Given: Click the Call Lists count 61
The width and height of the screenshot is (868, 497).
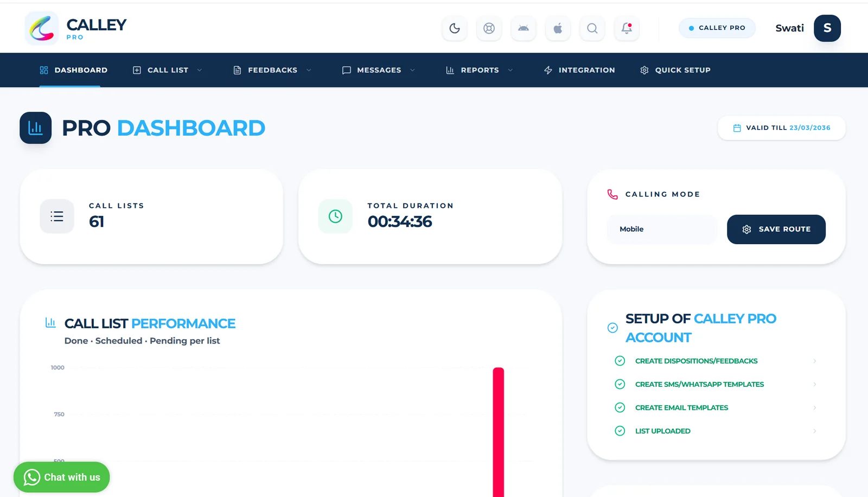Looking at the screenshot, I should (97, 221).
